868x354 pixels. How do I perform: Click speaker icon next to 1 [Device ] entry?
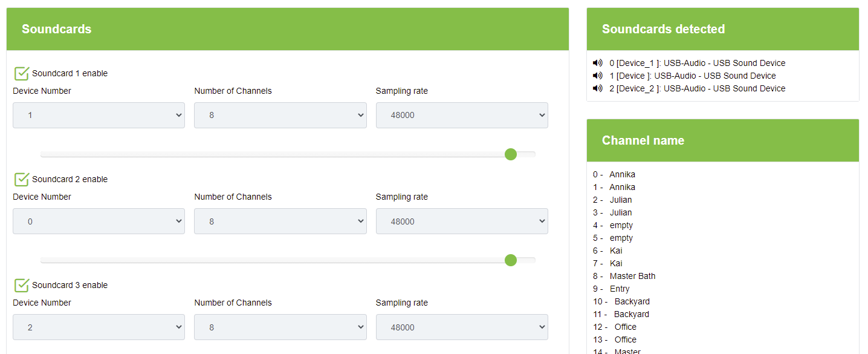click(598, 76)
